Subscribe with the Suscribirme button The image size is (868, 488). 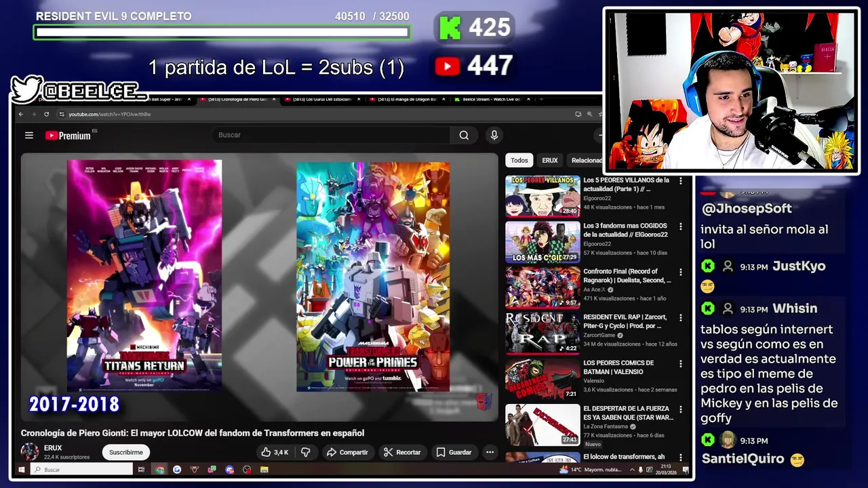tap(126, 452)
